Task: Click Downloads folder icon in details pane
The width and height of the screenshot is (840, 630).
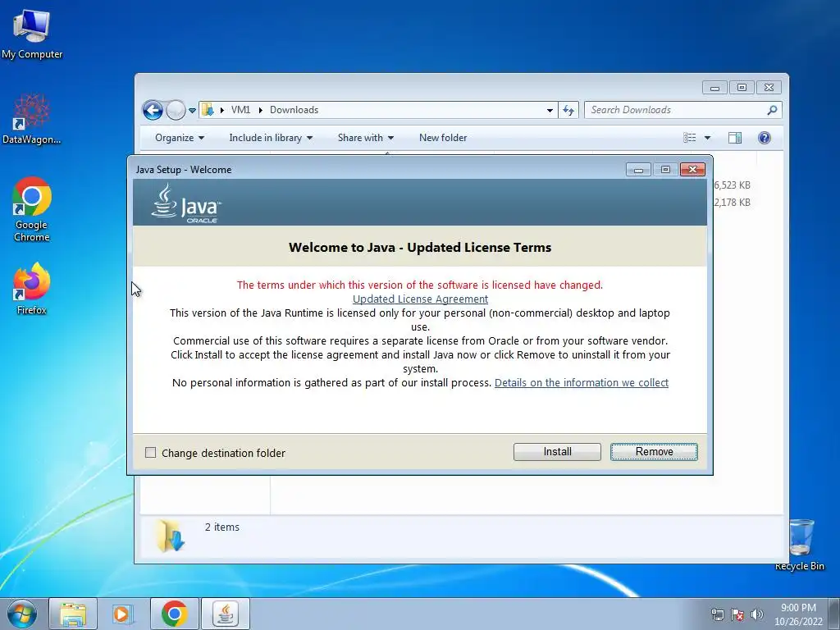Action: coord(171,535)
